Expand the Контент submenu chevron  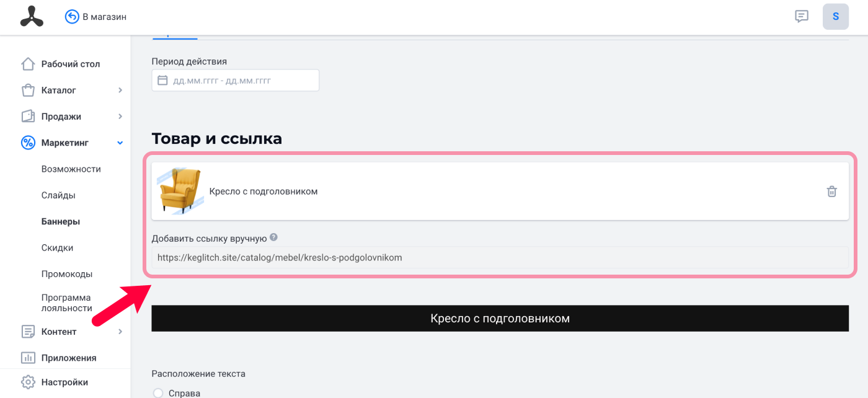(120, 332)
